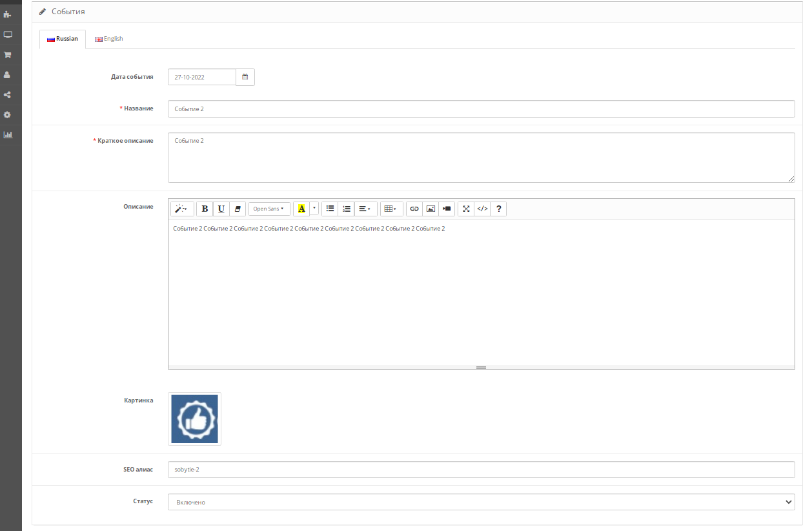The image size is (812, 531).
Task: Insert a link in the description
Action: (x=414, y=209)
